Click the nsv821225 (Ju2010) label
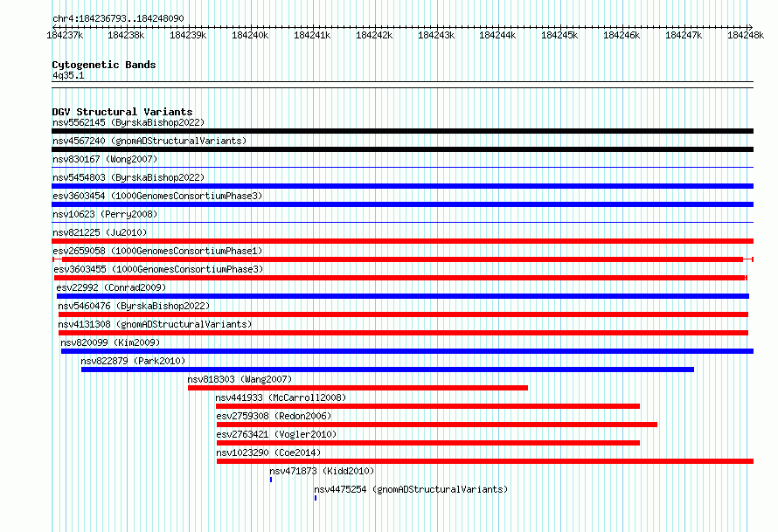 (x=100, y=232)
